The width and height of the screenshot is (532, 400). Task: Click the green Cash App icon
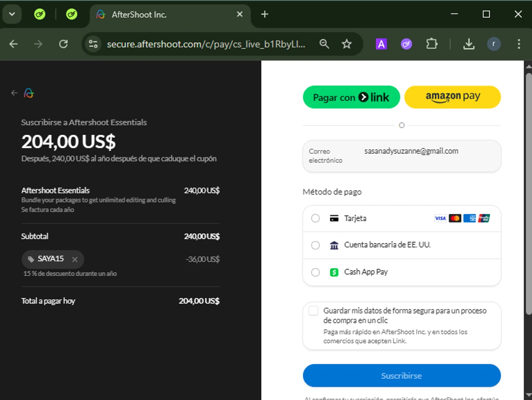pos(334,272)
